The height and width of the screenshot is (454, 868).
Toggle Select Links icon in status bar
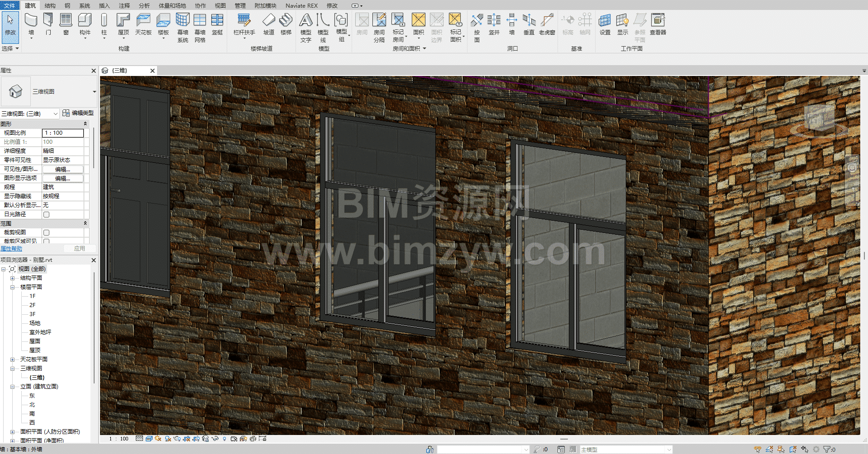[x=758, y=449]
